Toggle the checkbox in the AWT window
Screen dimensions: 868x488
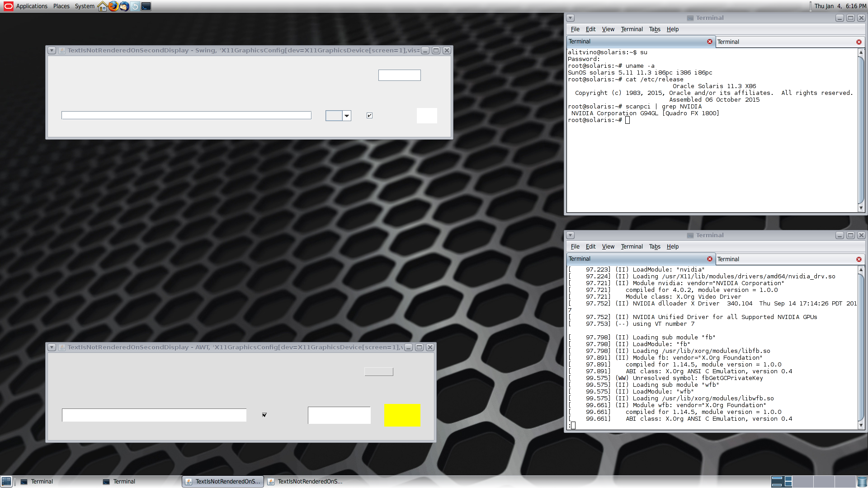tap(264, 415)
